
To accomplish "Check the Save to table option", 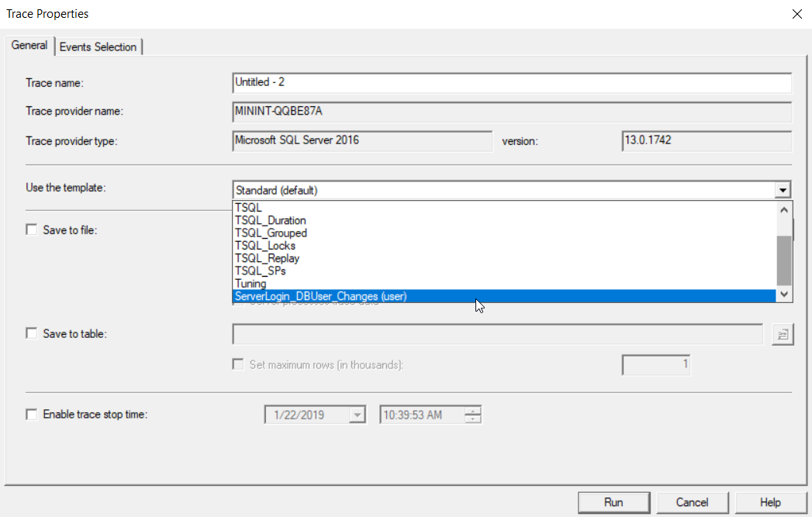I will coord(32,333).
